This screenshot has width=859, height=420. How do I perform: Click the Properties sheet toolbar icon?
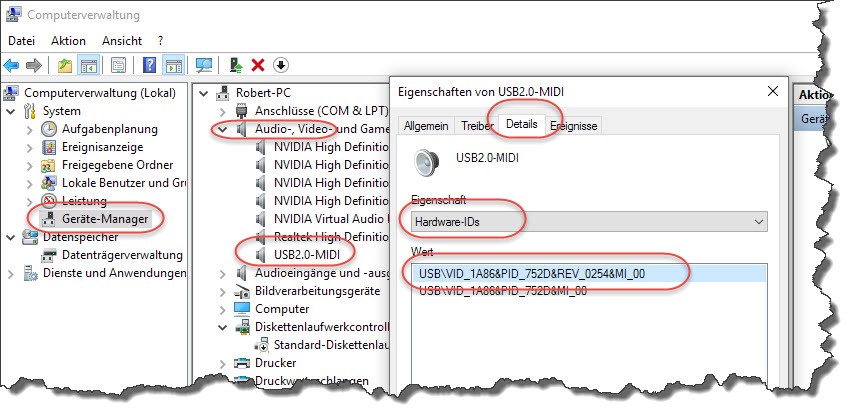[118, 66]
